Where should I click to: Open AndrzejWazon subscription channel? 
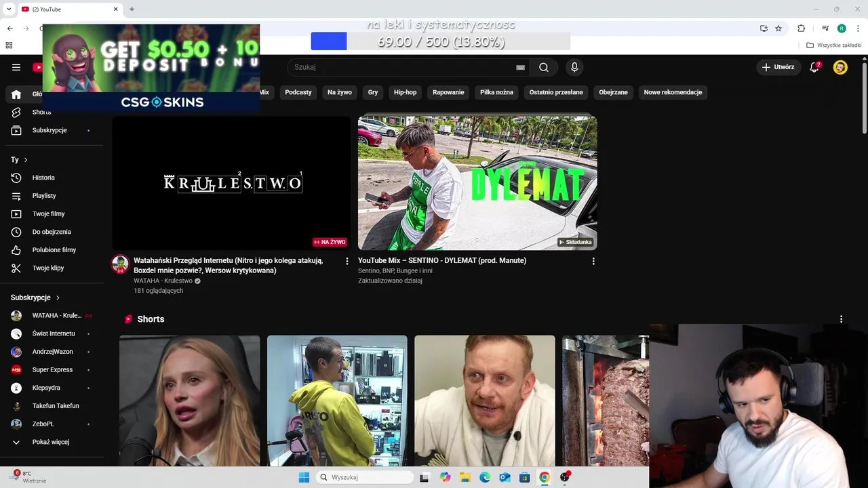[54, 352]
